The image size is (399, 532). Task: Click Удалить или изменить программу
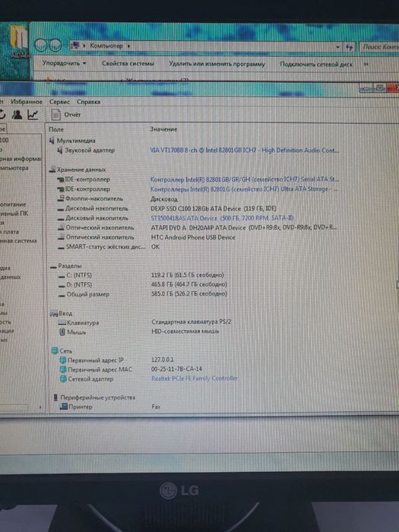click(217, 64)
